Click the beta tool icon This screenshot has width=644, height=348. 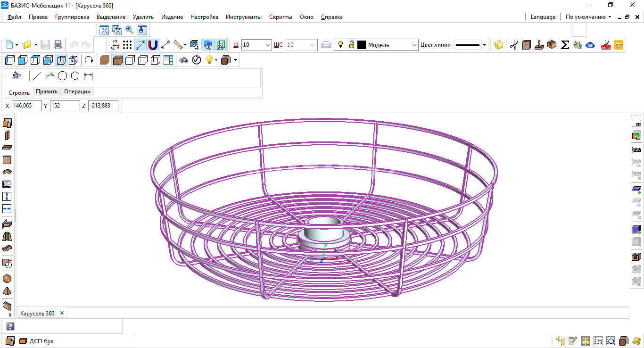(606, 45)
